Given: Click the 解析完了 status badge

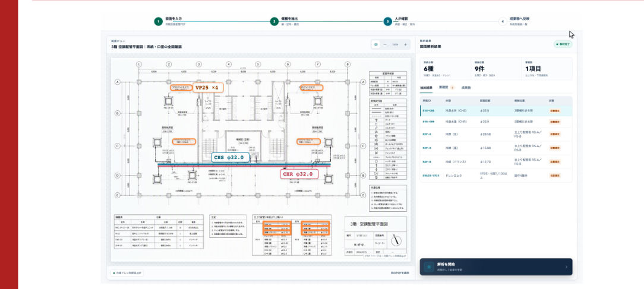Looking at the screenshot, I should pyautogui.click(x=563, y=44).
